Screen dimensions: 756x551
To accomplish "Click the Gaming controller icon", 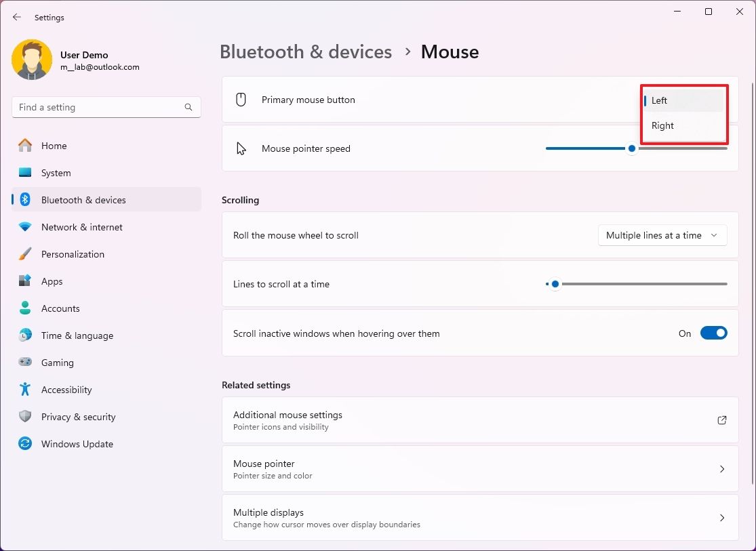I will (25, 362).
